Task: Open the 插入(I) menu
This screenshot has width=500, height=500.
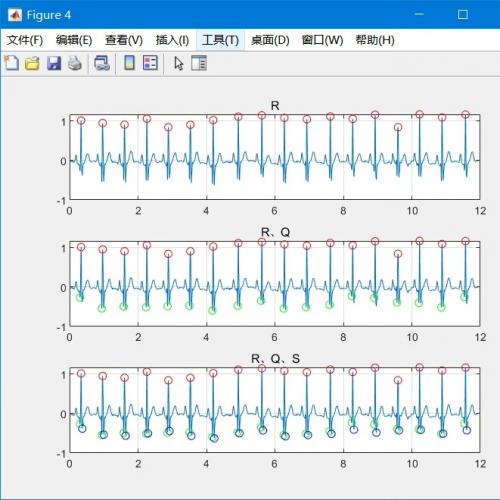Action: [172, 40]
